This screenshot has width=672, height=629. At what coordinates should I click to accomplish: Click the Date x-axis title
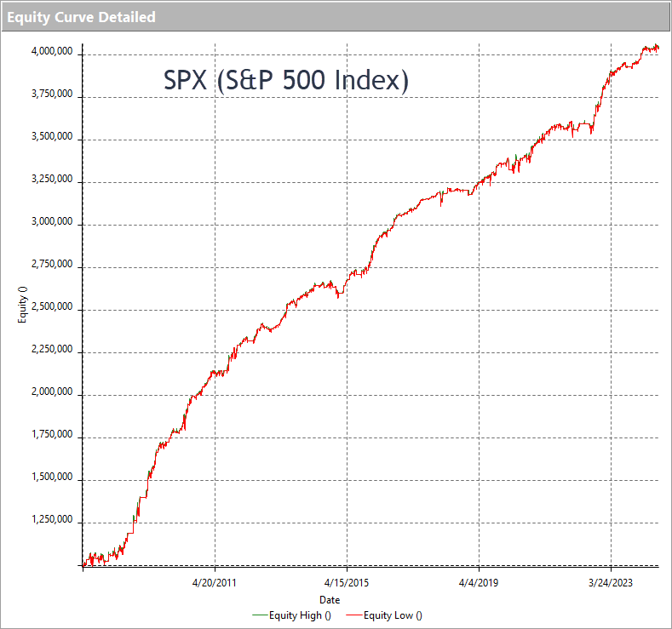330,600
